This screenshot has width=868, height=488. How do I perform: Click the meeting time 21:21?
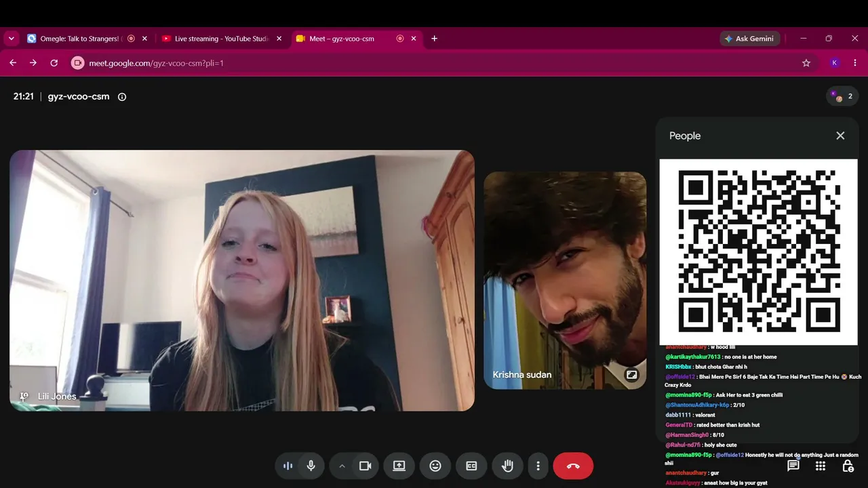pos(24,96)
